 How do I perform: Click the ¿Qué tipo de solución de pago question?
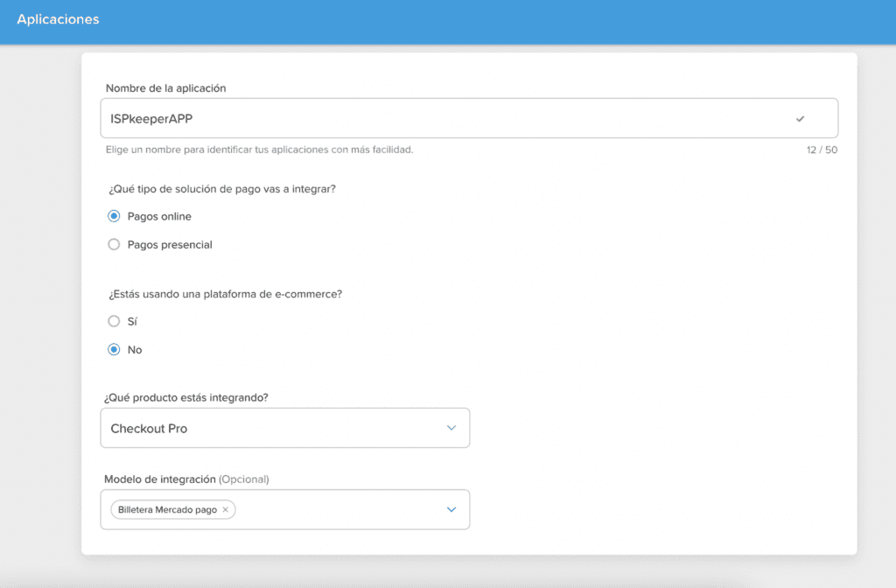pos(222,188)
